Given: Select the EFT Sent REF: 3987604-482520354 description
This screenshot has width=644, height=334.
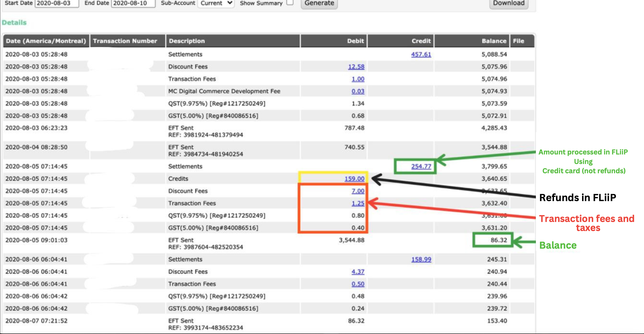Looking at the screenshot, I should point(206,244).
